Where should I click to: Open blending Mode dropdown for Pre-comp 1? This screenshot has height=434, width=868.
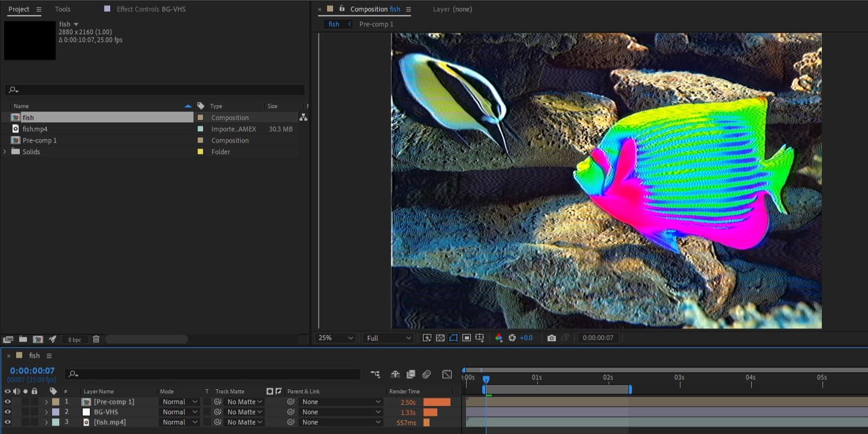(179, 402)
